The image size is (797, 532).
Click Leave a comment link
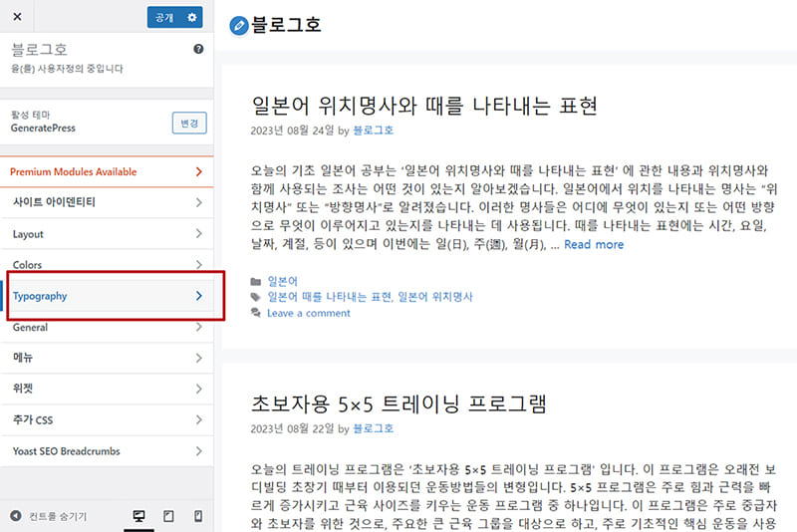coord(309,313)
